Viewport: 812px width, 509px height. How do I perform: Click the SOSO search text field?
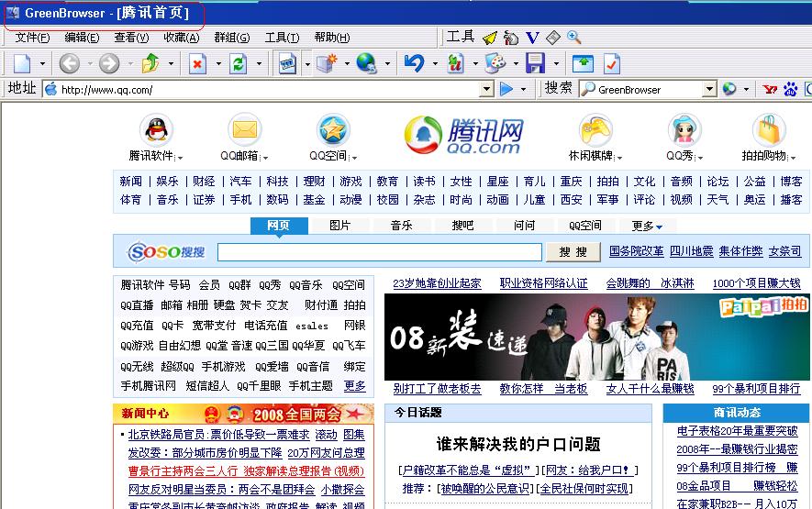tap(380, 252)
